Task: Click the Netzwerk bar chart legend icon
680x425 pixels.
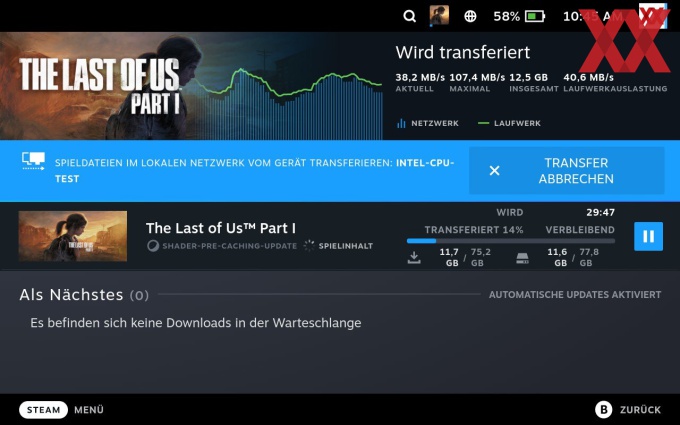Action: click(401, 123)
